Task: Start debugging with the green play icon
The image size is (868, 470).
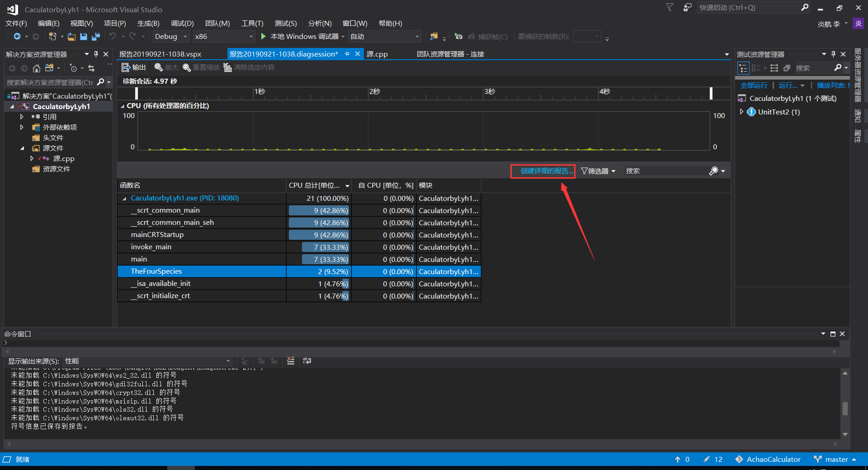Action: tap(263, 37)
